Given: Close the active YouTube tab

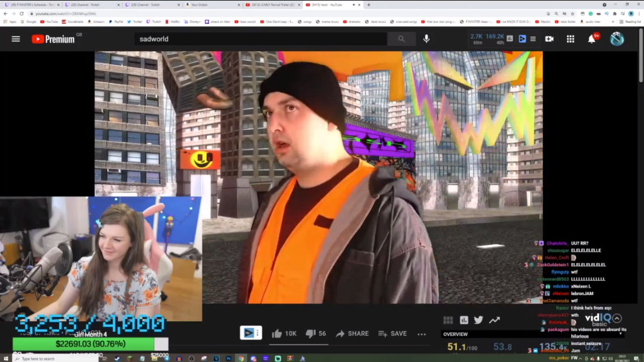Looking at the screenshot, I should point(359,5).
